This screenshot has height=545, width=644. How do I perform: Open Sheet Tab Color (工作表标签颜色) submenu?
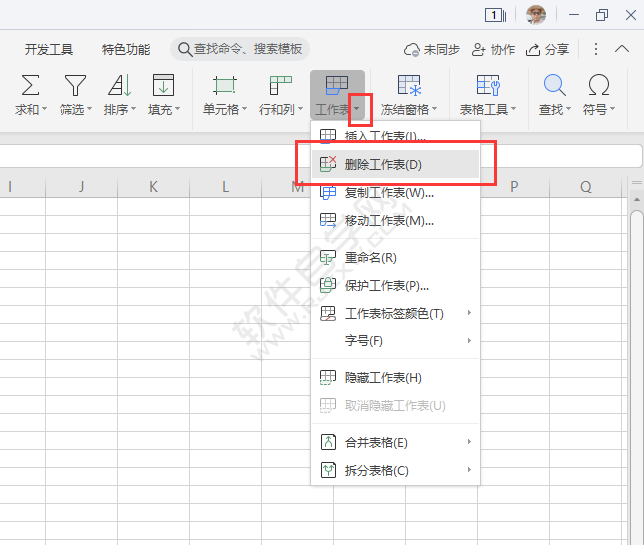pos(396,313)
